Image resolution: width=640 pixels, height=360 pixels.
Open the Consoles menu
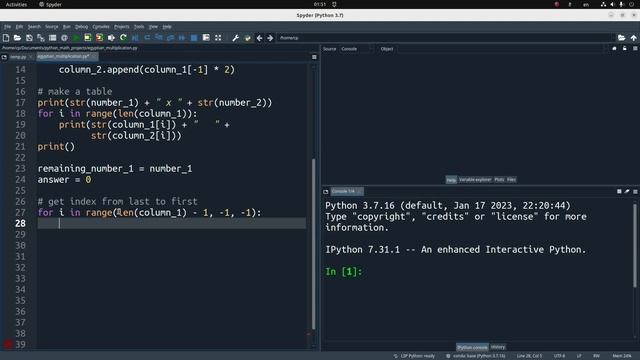click(x=101, y=27)
